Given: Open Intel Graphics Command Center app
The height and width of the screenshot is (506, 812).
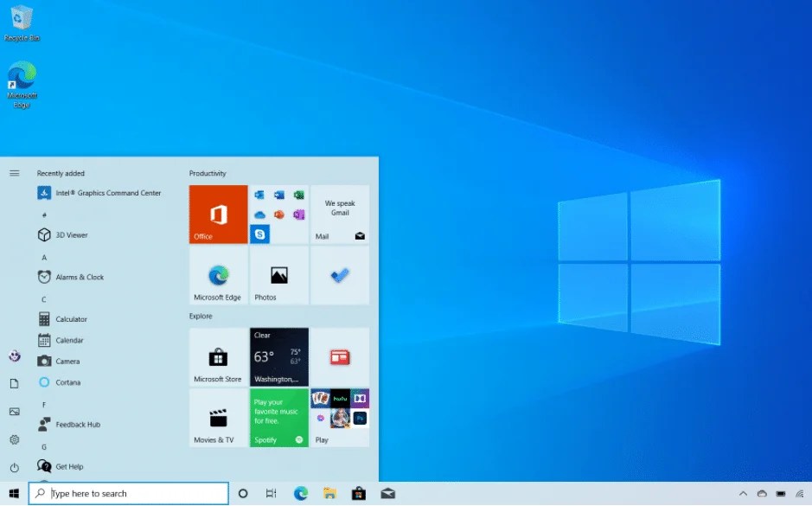Looking at the screenshot, I should [x=99, y=193].
